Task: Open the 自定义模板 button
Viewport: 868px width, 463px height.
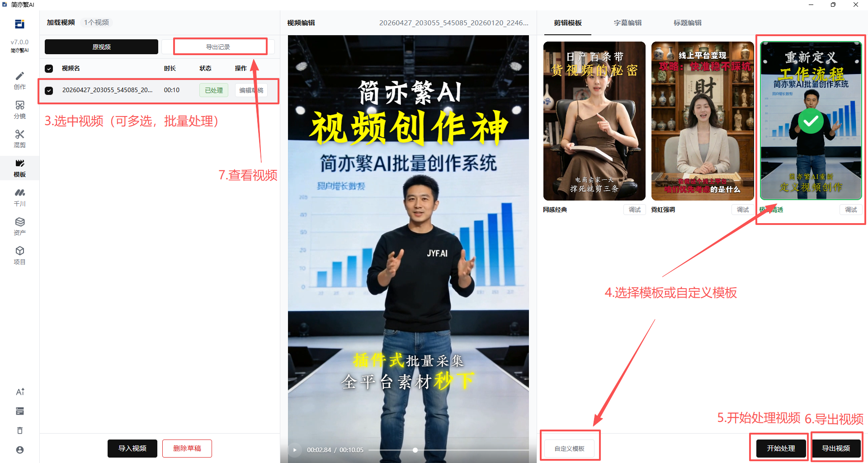Action: pyautogui.click(x=570, y=449)
